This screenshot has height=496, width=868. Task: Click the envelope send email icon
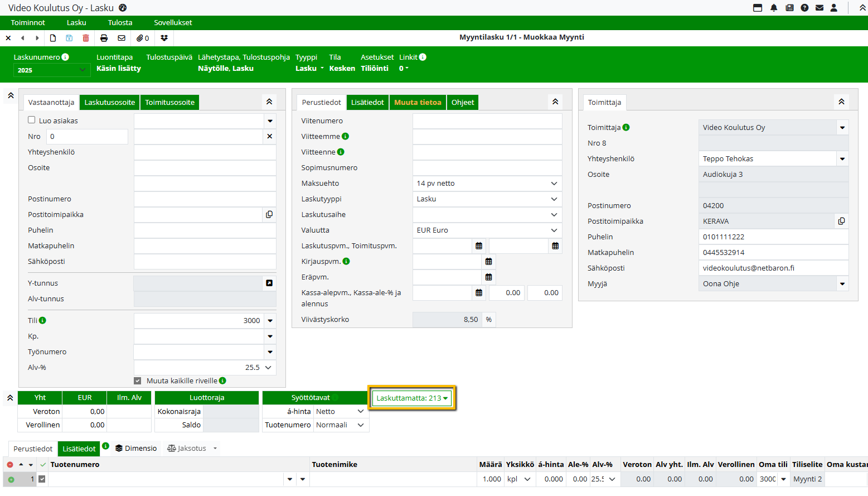pos(122,38)
